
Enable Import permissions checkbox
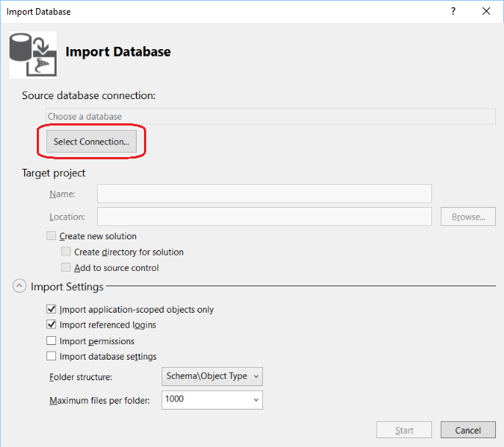tap(51, 341)
